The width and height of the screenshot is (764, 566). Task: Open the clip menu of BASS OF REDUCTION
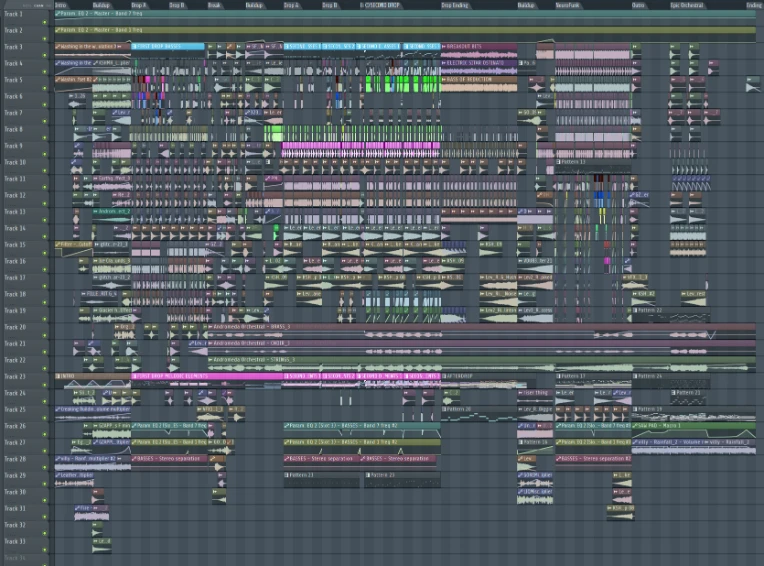point(444,79)
